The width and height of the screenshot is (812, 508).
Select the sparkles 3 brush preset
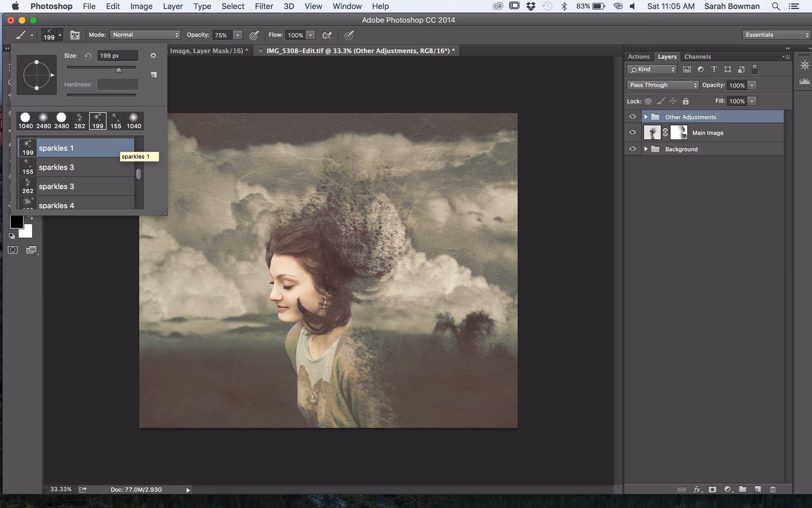[x=56, y=167]
